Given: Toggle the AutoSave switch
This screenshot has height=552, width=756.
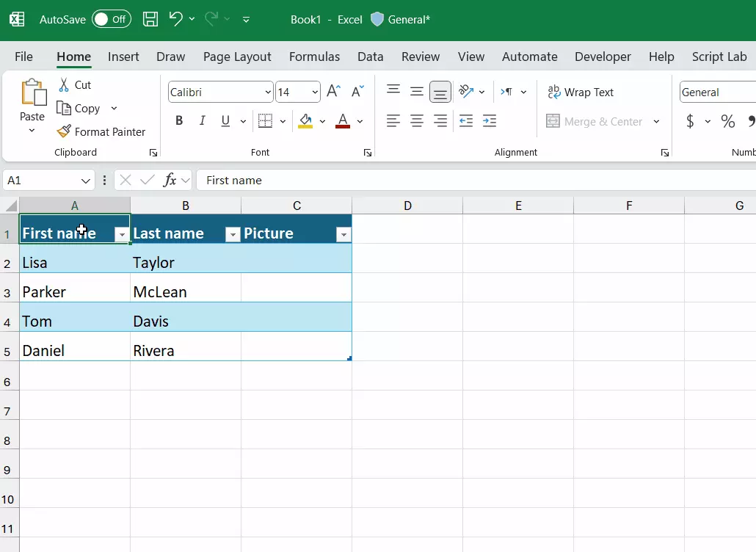Looking at the screenshot, I should point(111,20).
